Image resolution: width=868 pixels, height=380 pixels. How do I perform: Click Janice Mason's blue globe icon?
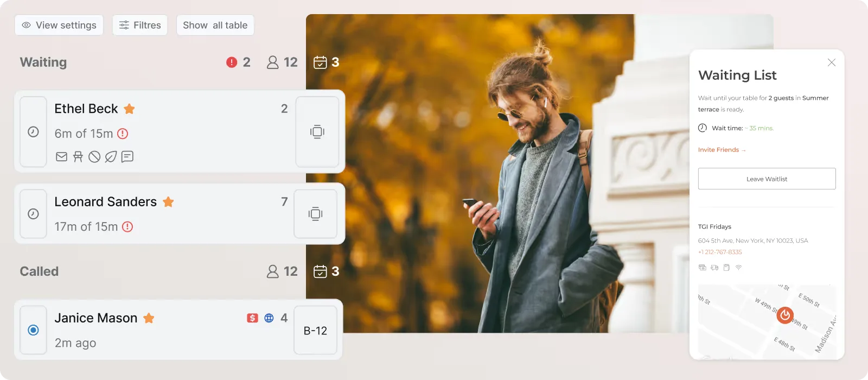tap(269, 318)
